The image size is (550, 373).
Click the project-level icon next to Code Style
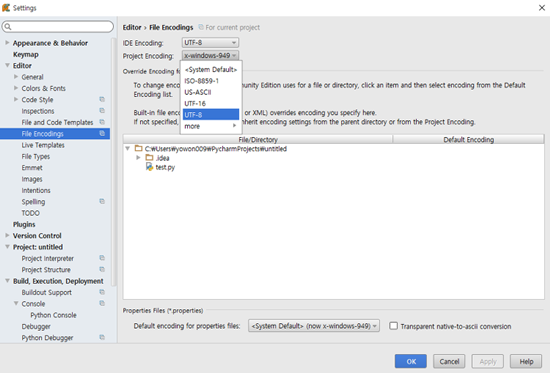(102, 99)
